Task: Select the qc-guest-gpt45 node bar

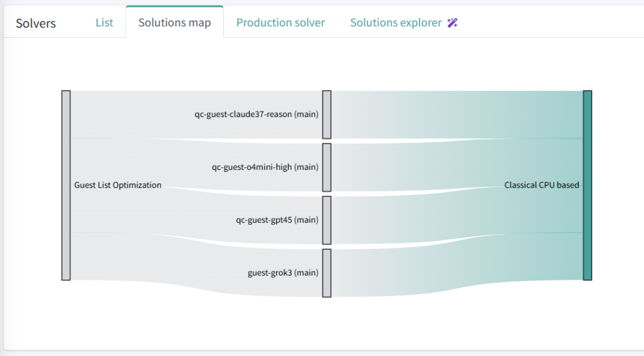Action: [326, 220]
